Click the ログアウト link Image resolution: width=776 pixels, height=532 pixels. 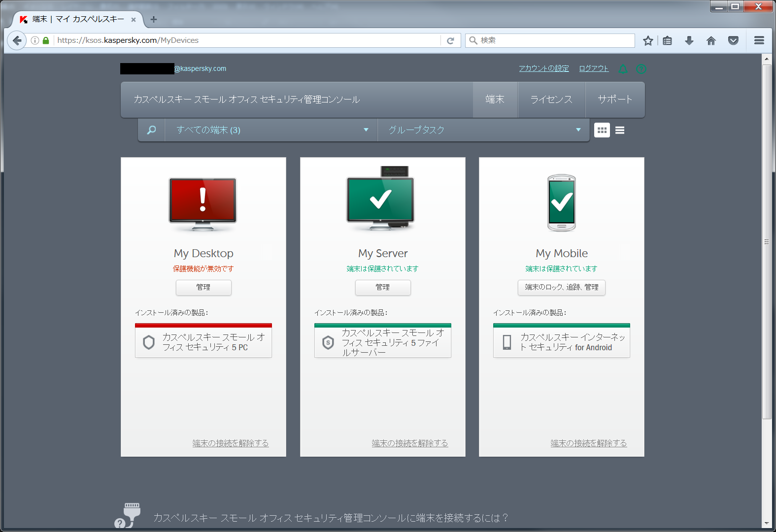tap(594, 68)
